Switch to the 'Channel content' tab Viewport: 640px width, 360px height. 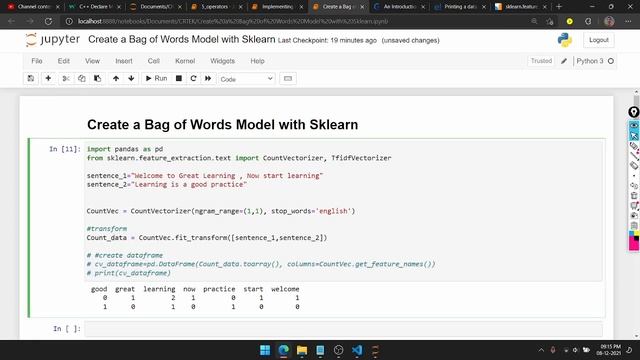click(x=33, y=7)
